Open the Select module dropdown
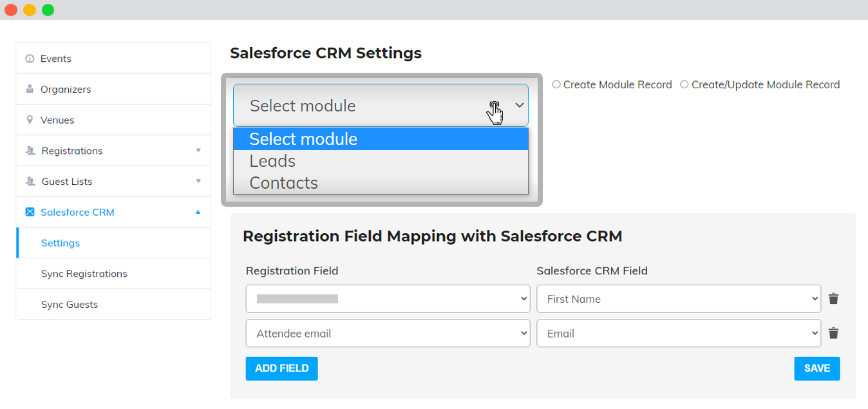This screenshot has height=409, width=868. tap(381, 106)
